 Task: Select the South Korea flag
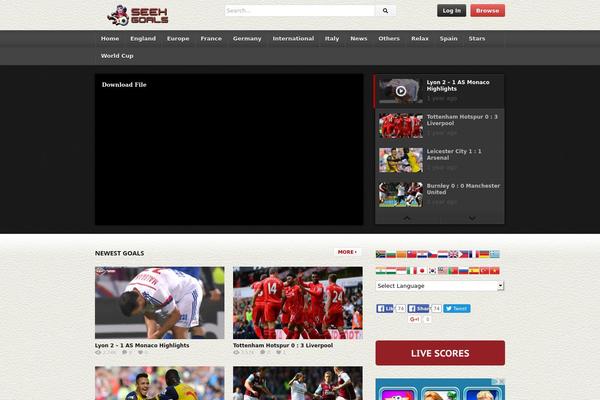tap(433, 271)
